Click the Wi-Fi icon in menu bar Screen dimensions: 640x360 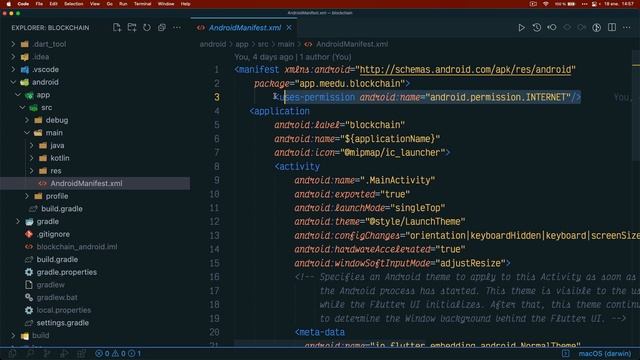[x=546, y=4]
